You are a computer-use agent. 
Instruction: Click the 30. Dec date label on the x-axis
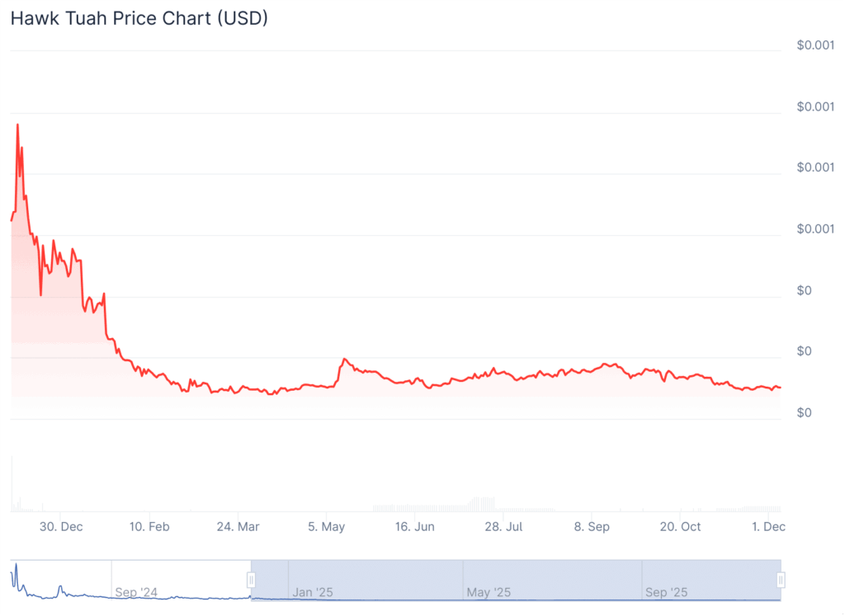[x=60, y=527]
